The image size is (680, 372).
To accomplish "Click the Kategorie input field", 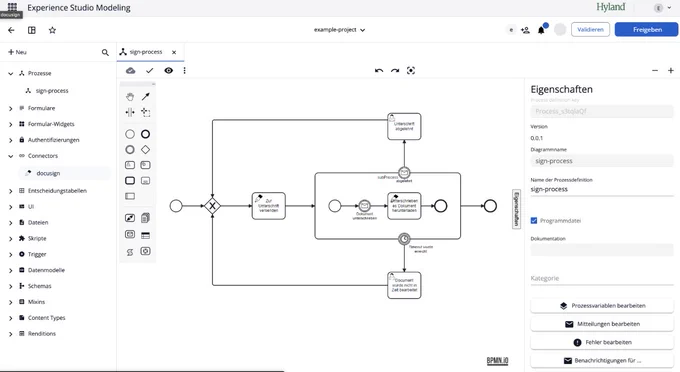I will coord(602,278).
